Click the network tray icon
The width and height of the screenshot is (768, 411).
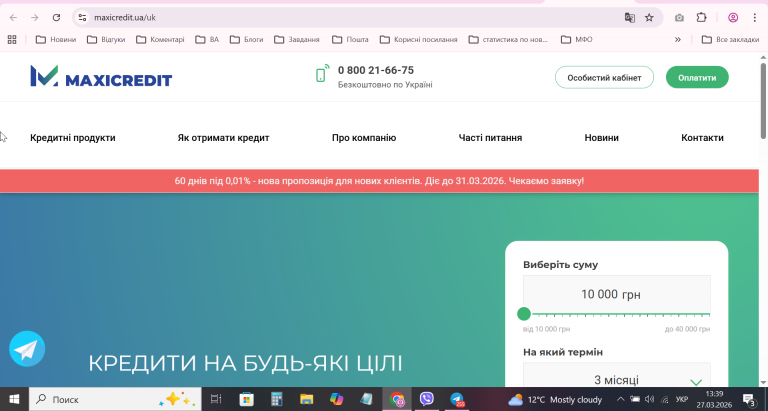click(665, 399)
